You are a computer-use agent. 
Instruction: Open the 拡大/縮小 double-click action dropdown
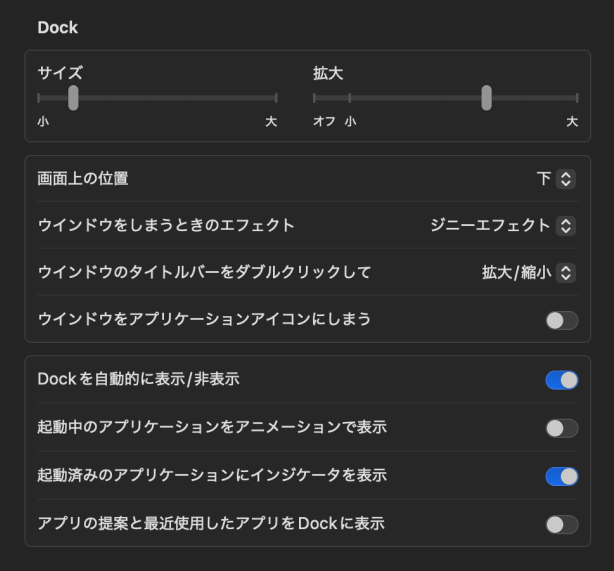(529, 273)
